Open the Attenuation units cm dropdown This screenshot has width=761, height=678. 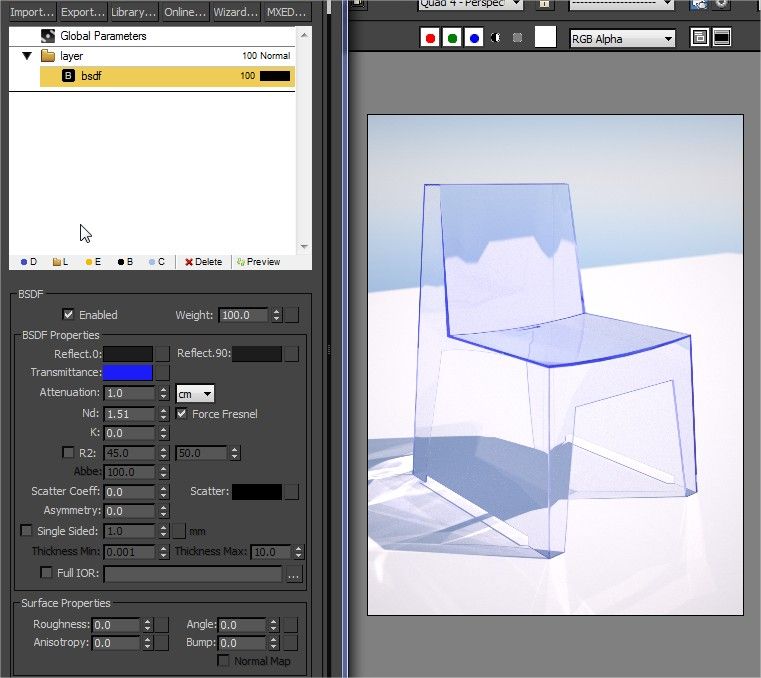click(195, 394)
